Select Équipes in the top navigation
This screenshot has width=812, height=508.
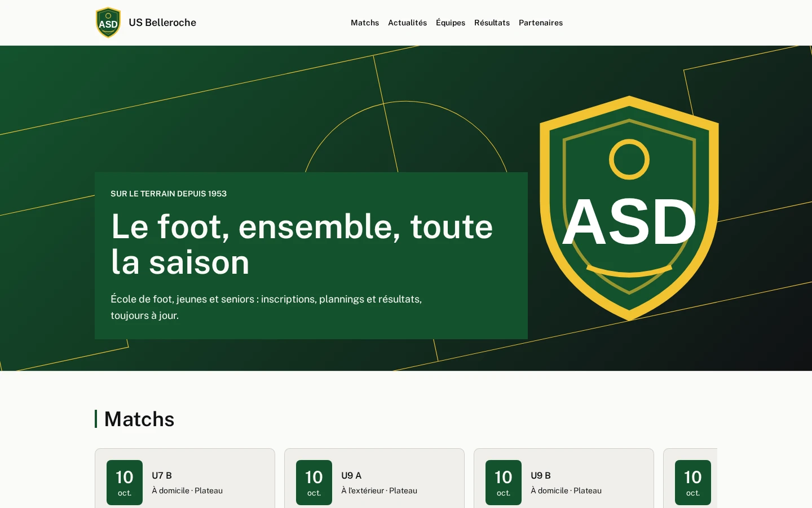(x=451, y=23)
